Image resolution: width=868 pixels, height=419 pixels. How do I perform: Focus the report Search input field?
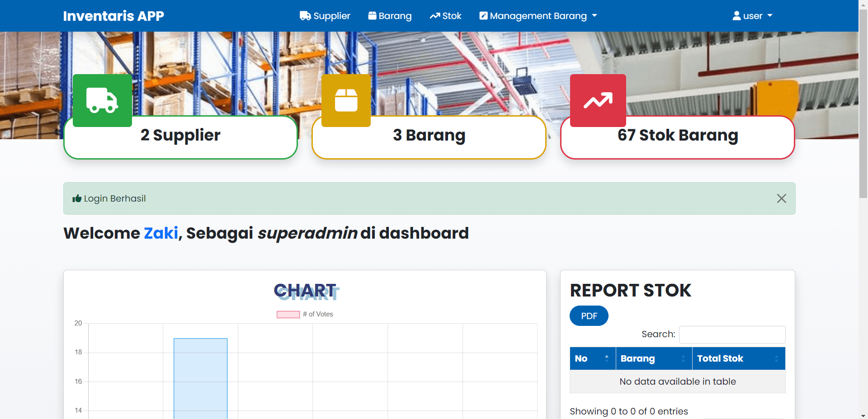click(732, 334)
